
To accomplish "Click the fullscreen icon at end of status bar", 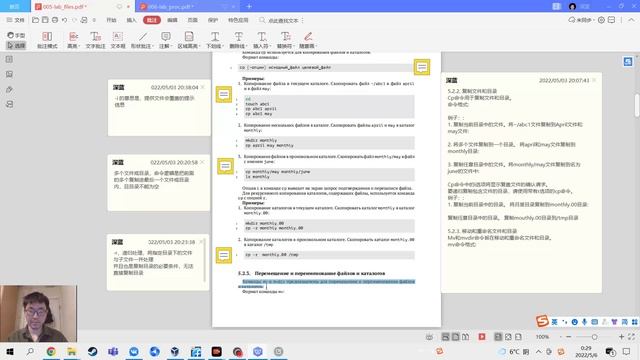I will [x=631, y=337].
